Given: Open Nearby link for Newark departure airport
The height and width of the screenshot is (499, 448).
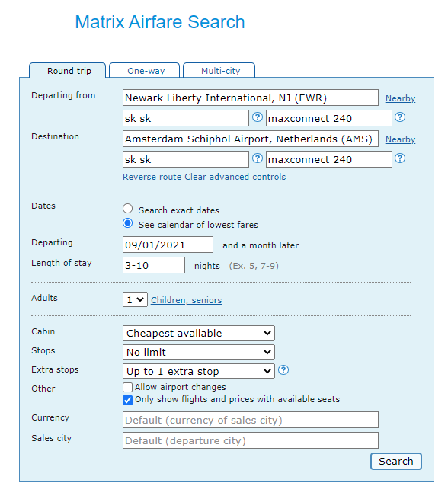Looking at the screenshot, I should [x=400, y=98].
